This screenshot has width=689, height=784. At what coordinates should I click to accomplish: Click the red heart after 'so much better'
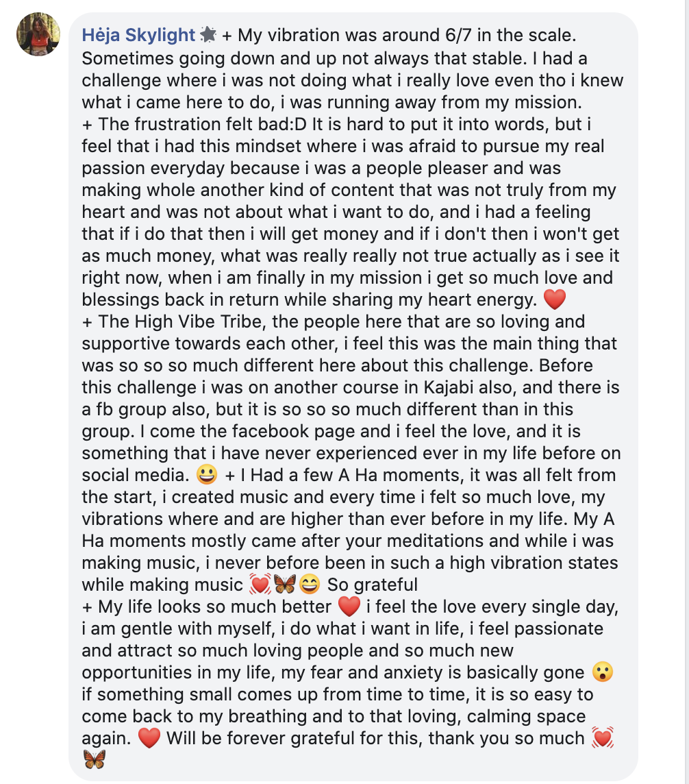(x=349, y=607)
